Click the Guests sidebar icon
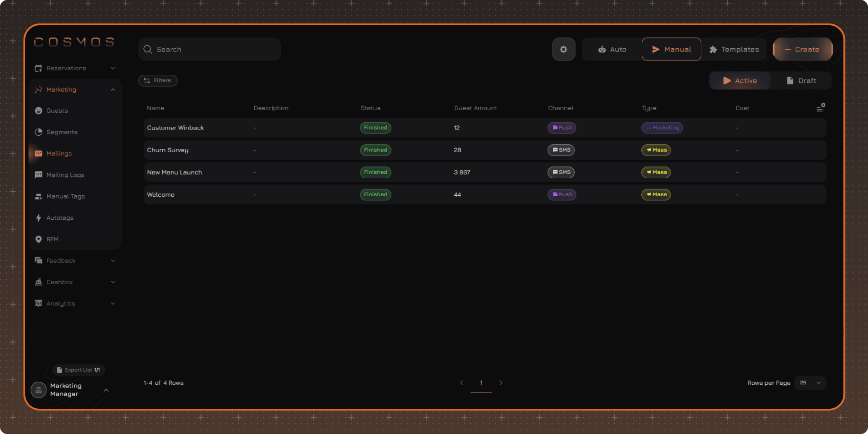Screen dimensions: 868x434 39,111
